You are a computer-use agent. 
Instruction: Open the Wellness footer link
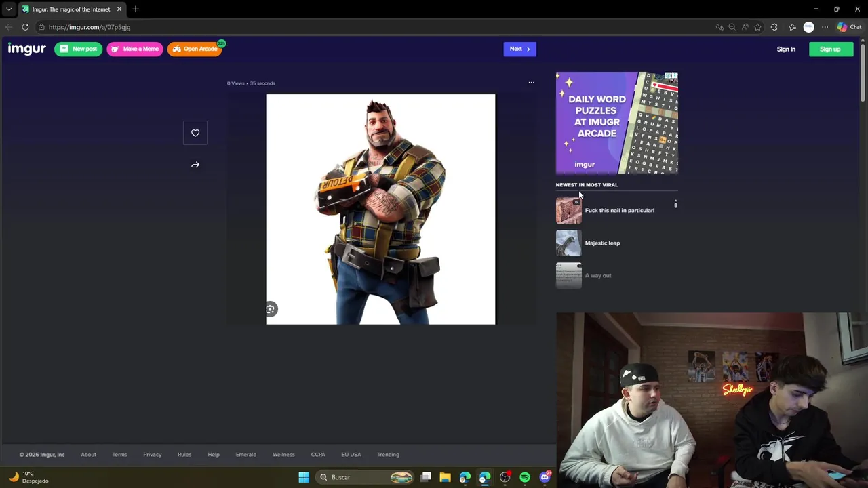pos(283,455)
